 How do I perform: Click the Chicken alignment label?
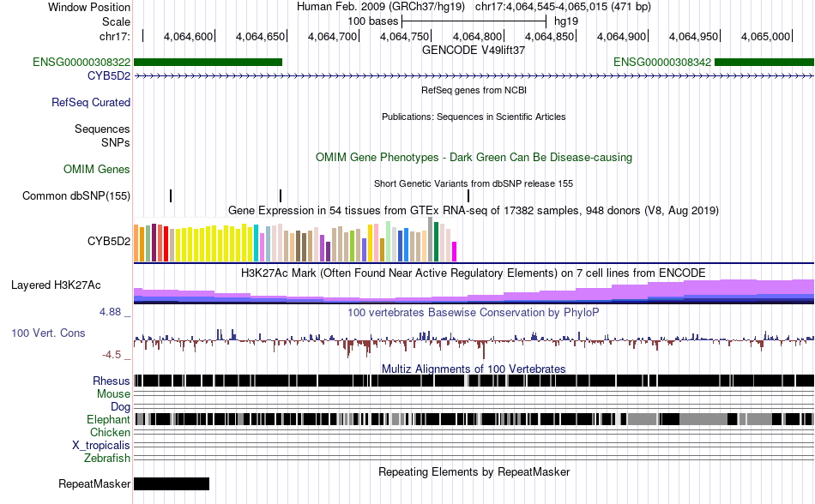pyautogui.click(x=110, y=432)
